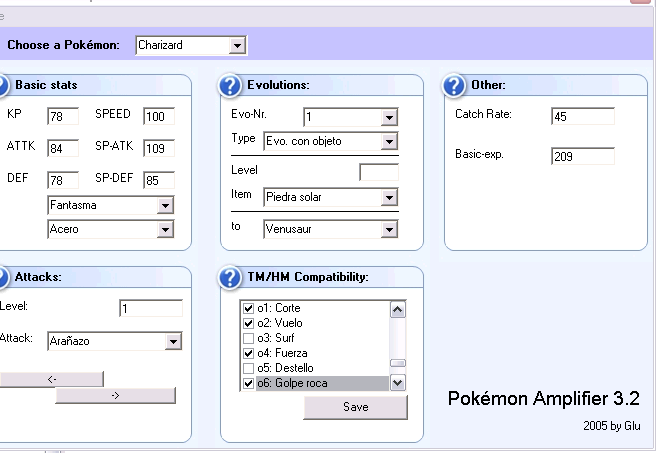Image resolution: width=656 pixels, height=453 pixels.
Task: Click the SP-ATK stat input field
Action: [159, 148]
